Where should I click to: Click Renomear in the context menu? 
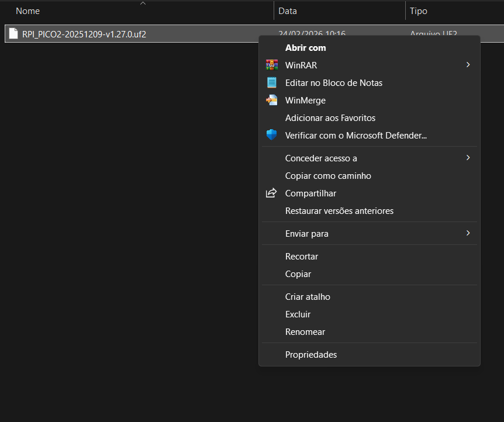pos(305,332)
